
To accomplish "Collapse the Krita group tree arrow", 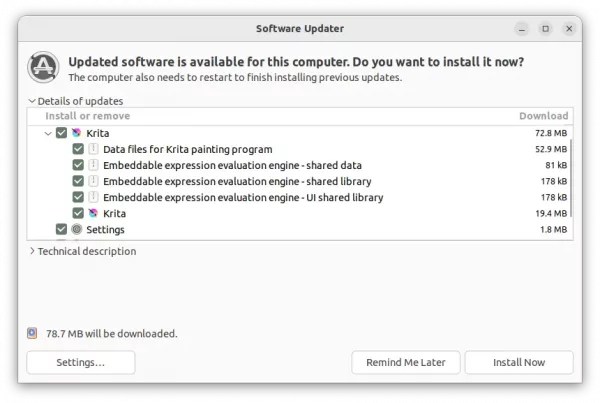I will pyautogui.click(x=48, y=133).
